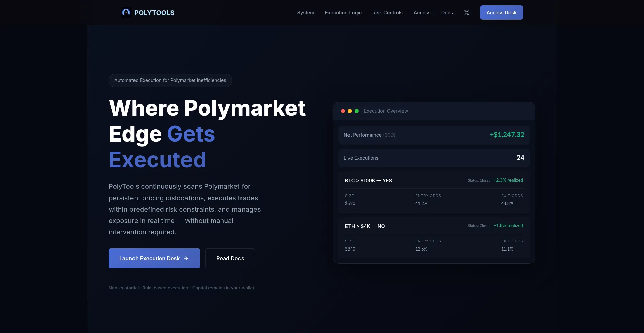The image size is (644, 333).
Task: Select the Execution Overview title bar
Action: coord(386,111)
